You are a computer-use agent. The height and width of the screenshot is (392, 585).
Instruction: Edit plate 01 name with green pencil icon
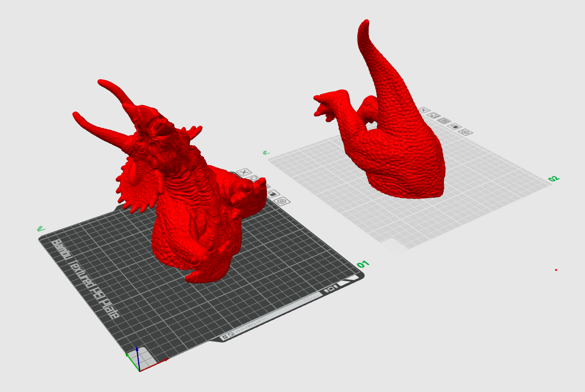click(x=40, y=229)
